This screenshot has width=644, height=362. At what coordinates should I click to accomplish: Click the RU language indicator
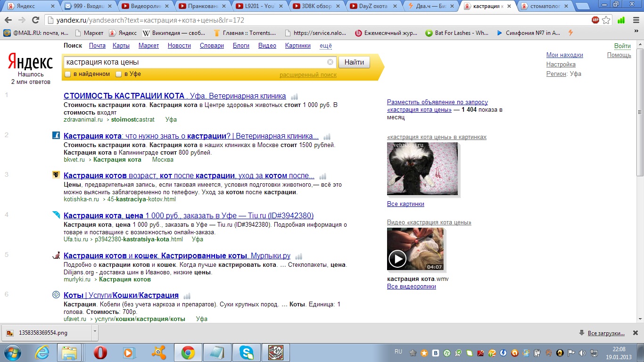(398, 352)
